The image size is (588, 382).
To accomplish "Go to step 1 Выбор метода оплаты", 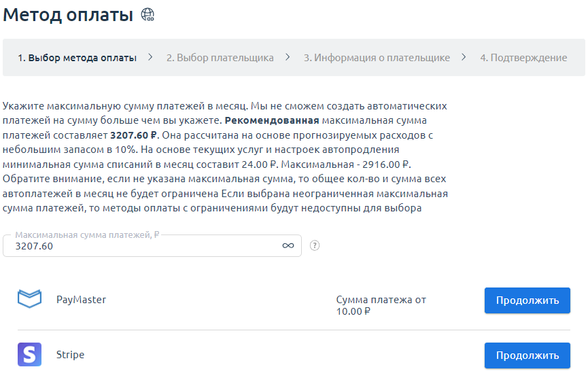I will pyautogui.click(x=77, y=58).
